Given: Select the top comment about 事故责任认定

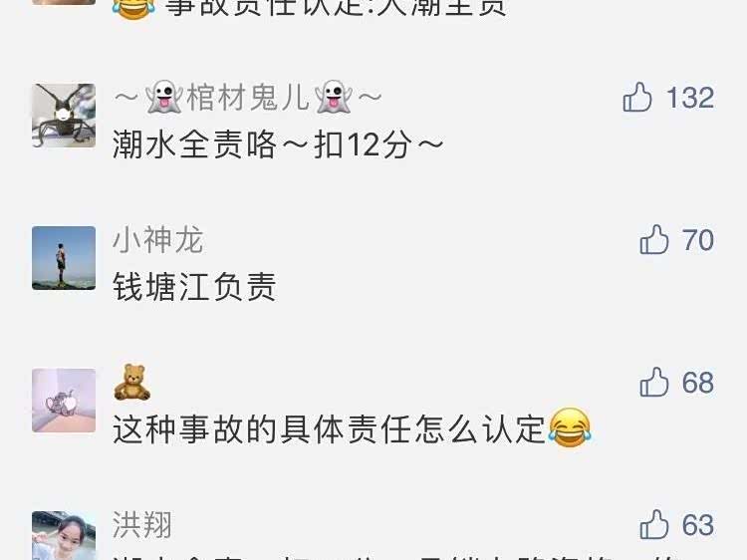Looking at the screenshot, I should point(310,8).
